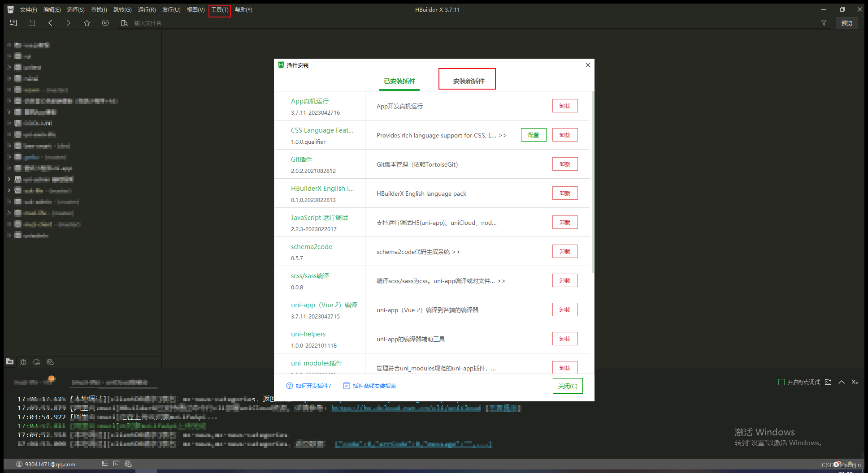Viewport: 868px width, 473px height.
Task: Select the uni-app (Vue 2) 编译 plugin name
Action: point(324,305)
